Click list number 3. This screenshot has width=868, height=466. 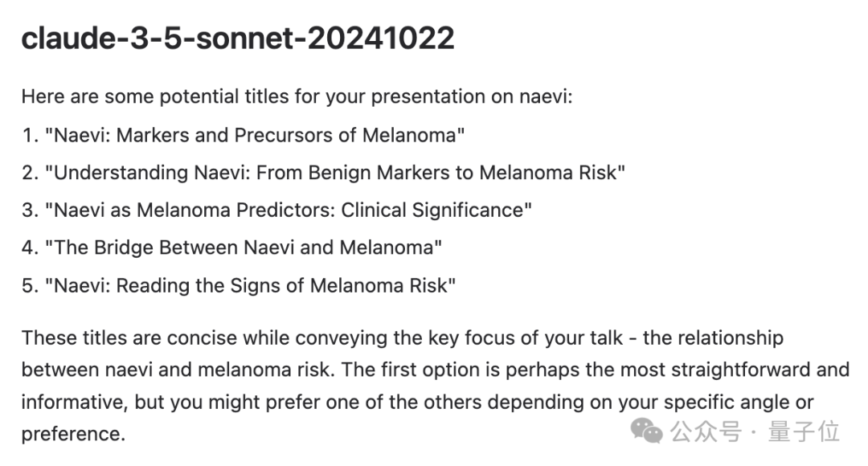[x=30, y=211]
